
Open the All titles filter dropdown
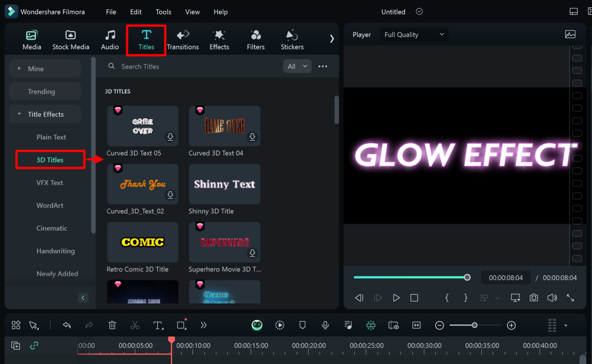click(x=296, y=66)
